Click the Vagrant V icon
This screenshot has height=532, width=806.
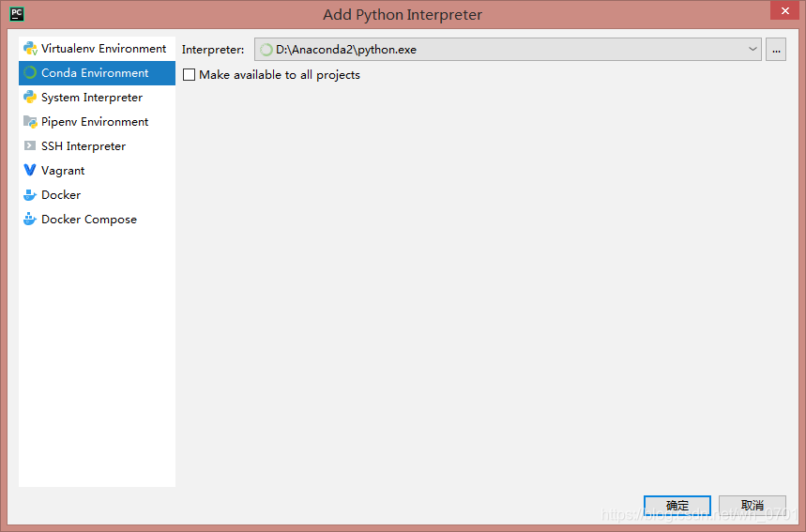[x=30, y=170]
